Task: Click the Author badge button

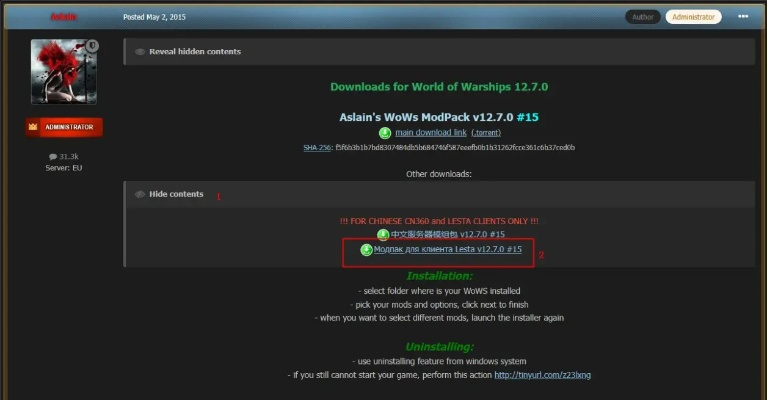Action: pyautogui.click(x=641, y=17)
